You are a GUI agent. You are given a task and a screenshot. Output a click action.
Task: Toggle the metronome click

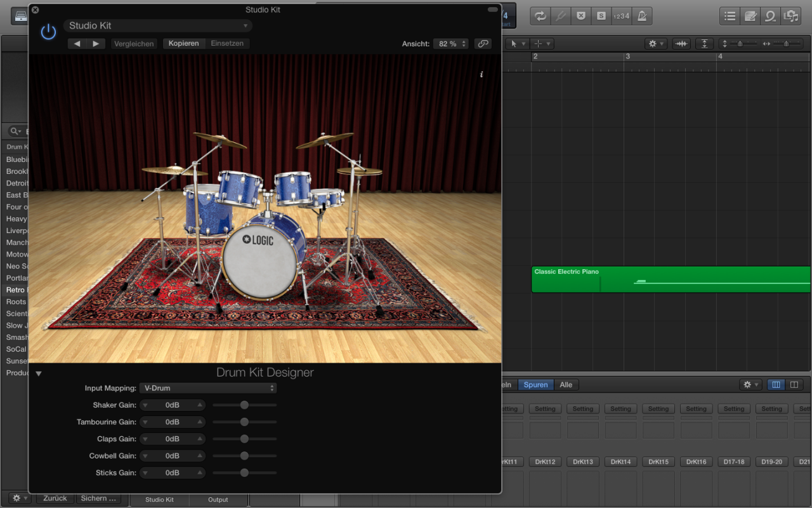(641, 17)
